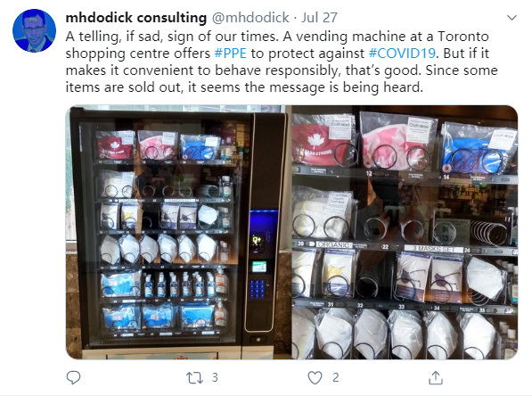Open the close-up masks photo
The image size is (532, 396).
coord(405,232)
